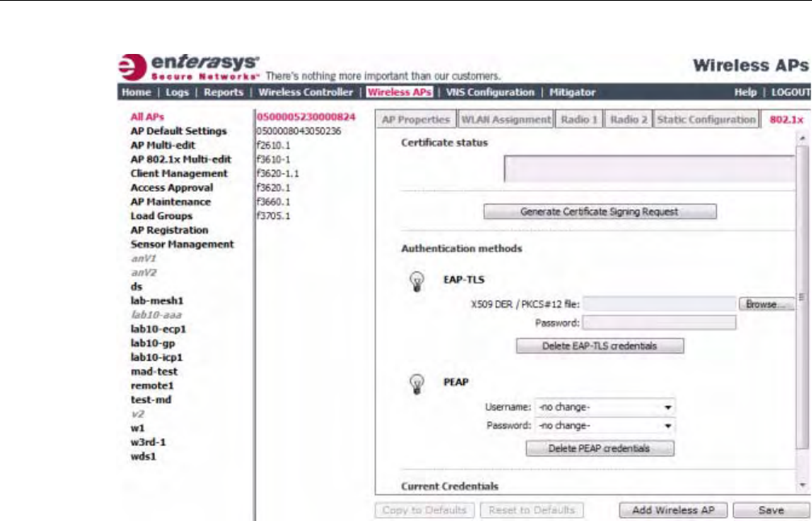
Task: Select the lab10-gp entry
Action: [x=153, y=343]
